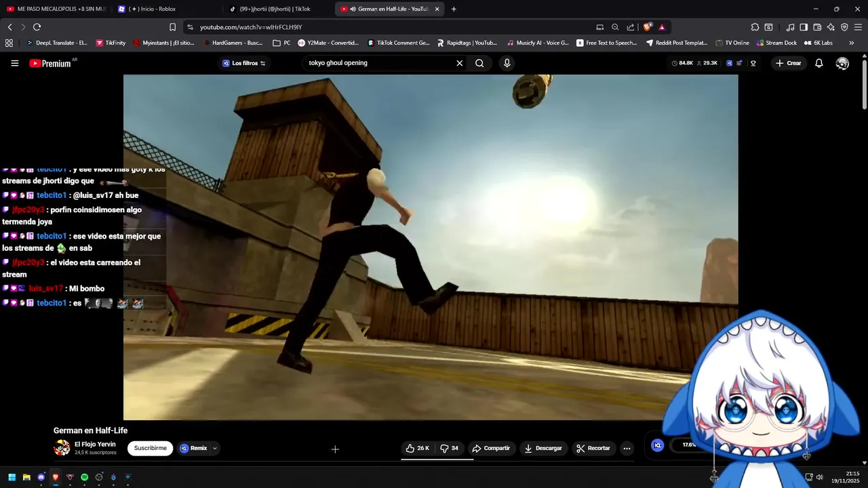
Task: Open the extensions puzzle icon
Action: pos(755,27)
